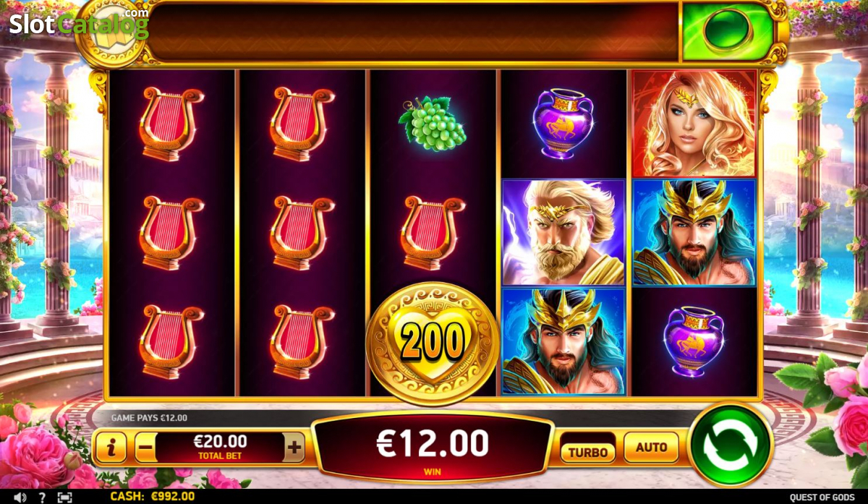Screen dimensions: 868x504
Task: Click the €12.00 win display
Action: [x=433, y=448]
